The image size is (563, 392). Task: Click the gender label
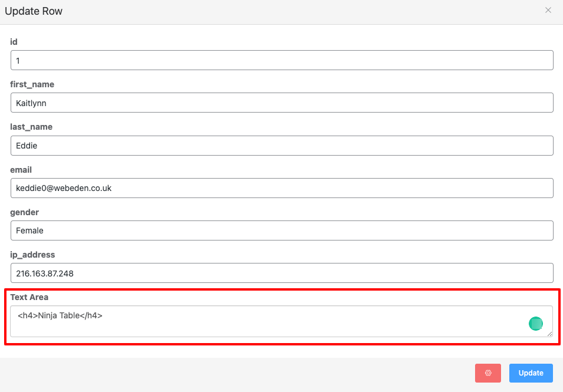tap(24, 212)
